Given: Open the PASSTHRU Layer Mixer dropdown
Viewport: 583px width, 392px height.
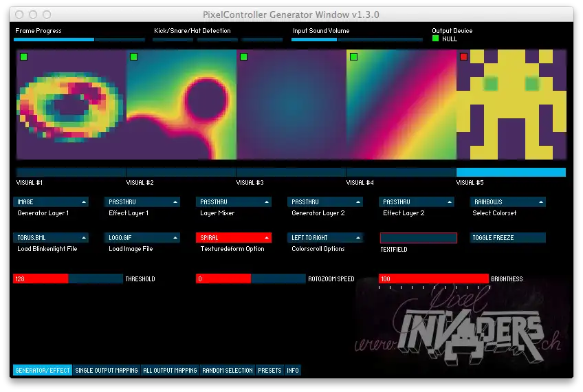Looking at the screenshot, I should pyautogui.click(x=234, y=202).
